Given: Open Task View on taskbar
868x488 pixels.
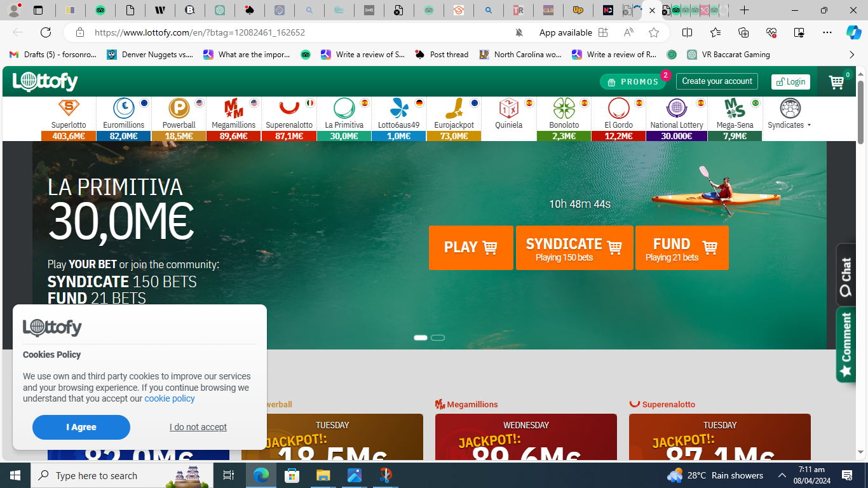Looking at the screenshot, I should [x=229, y=475].
